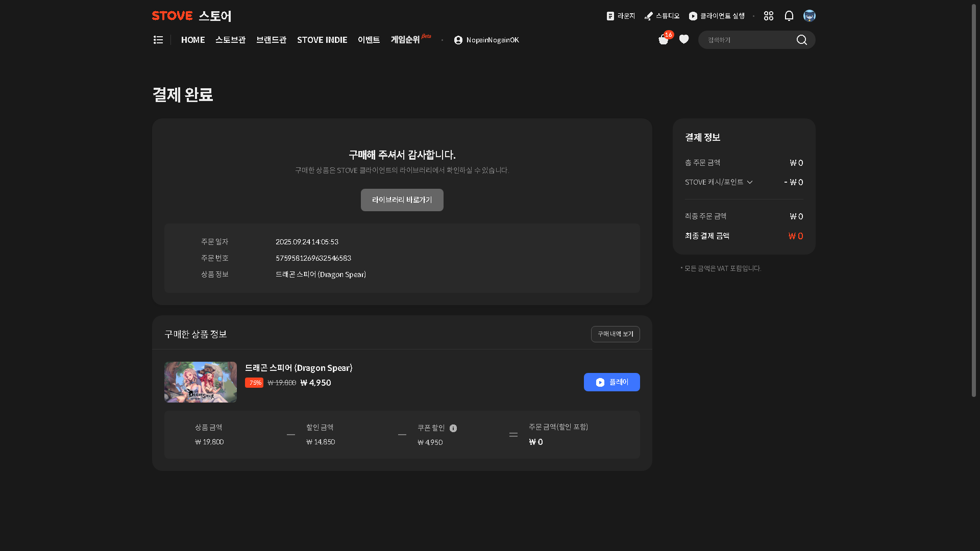This screenshot has height=551, width=980.
Task: Open the STOVE INDIE menu
Action: (x=322, y=40)
